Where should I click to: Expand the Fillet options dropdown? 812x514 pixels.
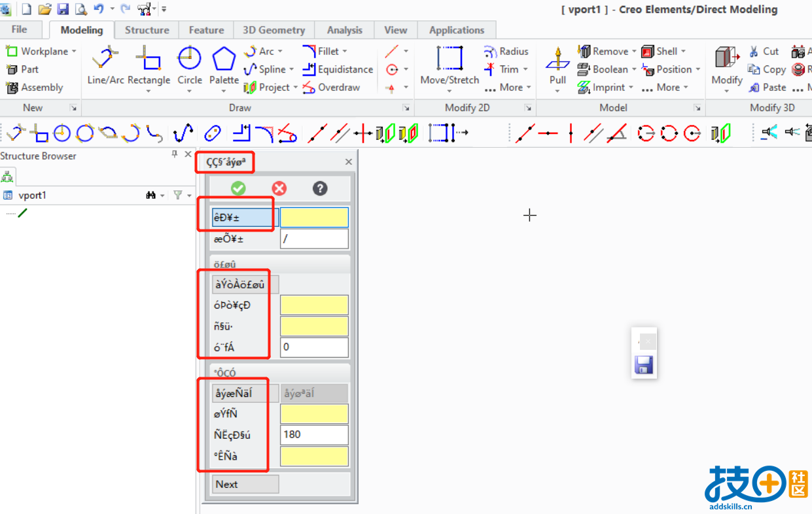(x=345, y=51)
